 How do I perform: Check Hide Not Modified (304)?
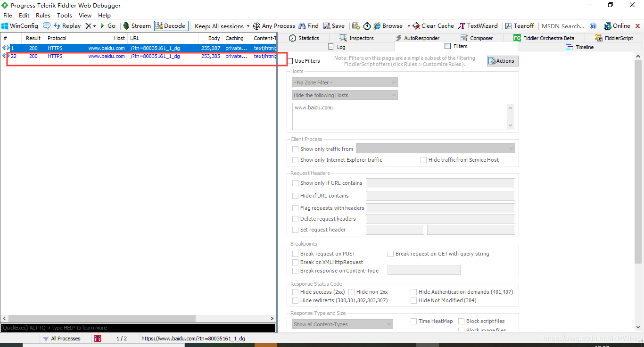(x=414, y=300)
